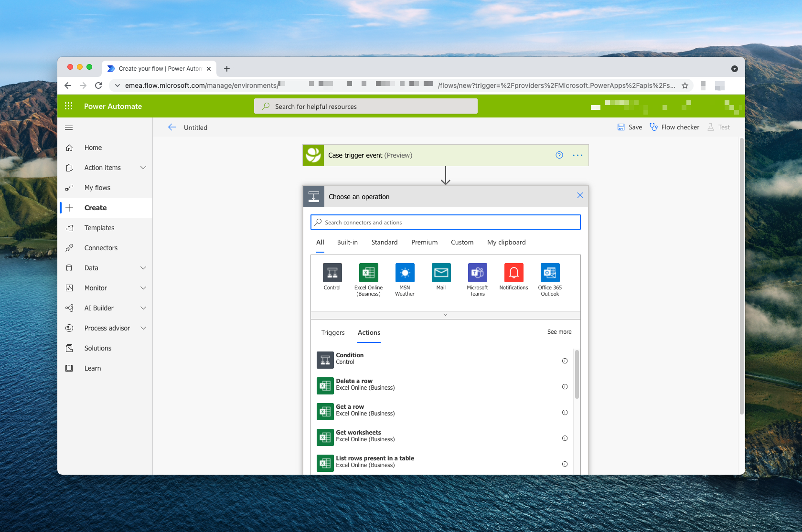The width and height of the screenshot is (802, 532).
Task: Switch to the All connectors tab
Action: [320, 242]
